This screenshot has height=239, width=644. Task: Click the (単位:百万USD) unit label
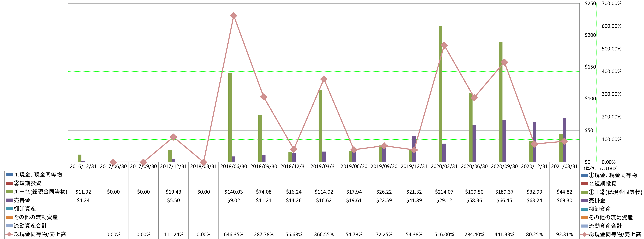tap(601, 169)
